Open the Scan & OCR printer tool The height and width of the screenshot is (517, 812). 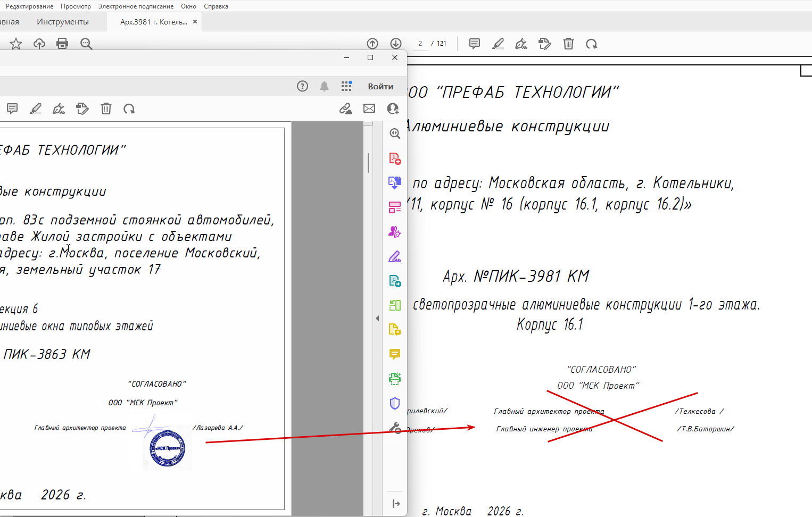pyautogui.click(x=395, y=379)
